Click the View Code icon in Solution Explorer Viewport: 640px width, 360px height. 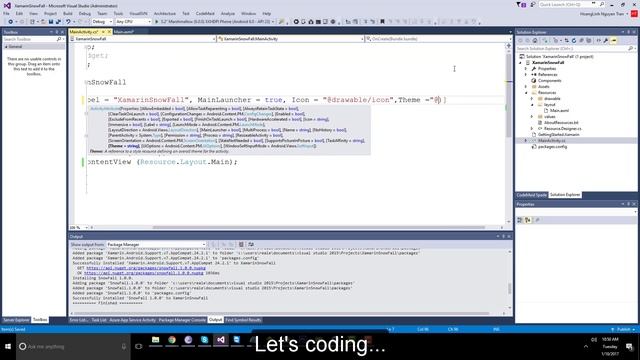coord(598,40)
